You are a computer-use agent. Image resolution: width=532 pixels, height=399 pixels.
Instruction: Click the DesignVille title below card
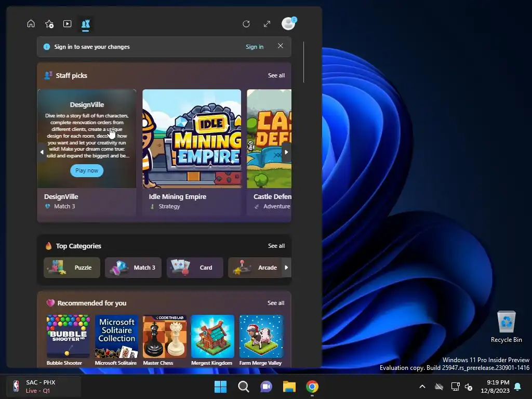[x=61, y=196]
